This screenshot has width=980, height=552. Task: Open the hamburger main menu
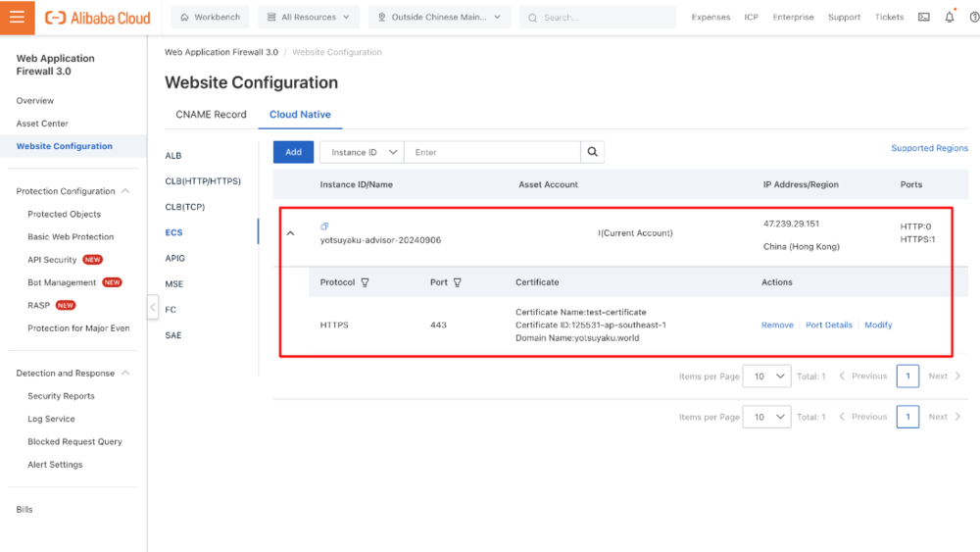coord(17,17)
